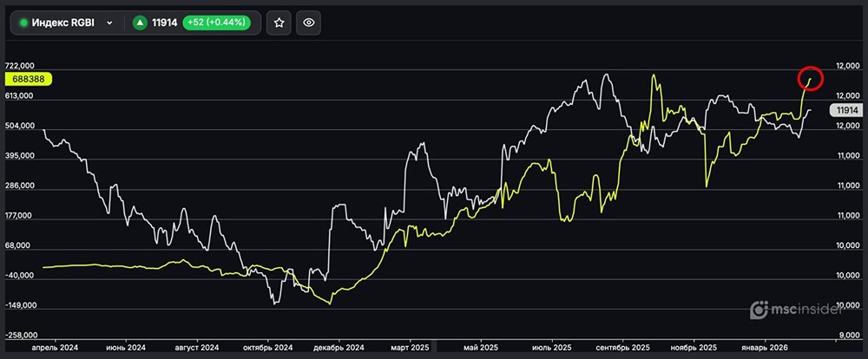Click the 9,000 right axis label

(846, 336)
